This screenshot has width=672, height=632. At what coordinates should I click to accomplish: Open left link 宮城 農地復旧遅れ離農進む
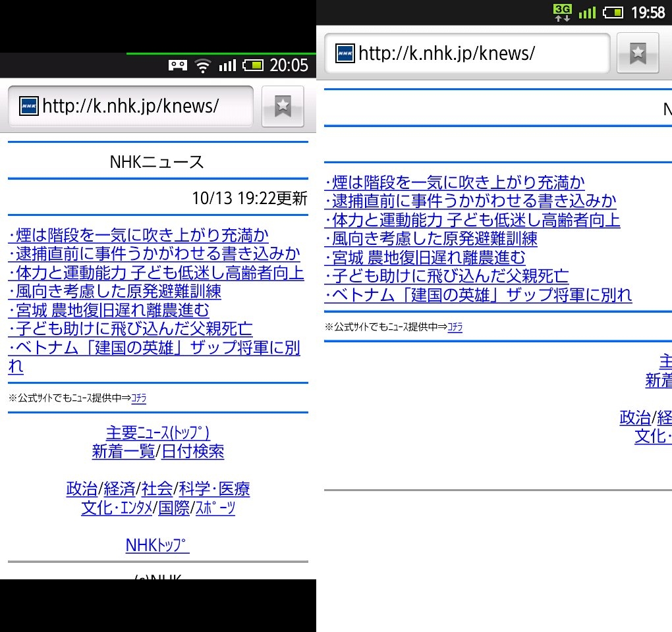(x=109, y=310)
